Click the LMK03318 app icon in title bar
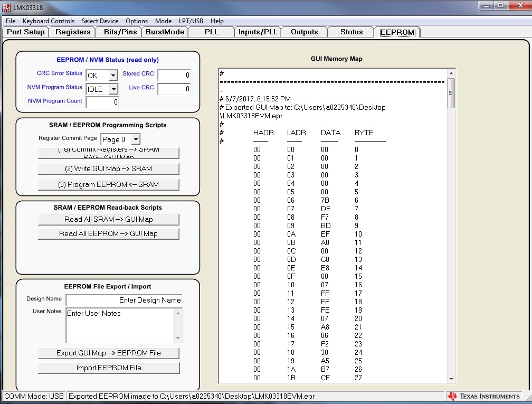532x404 pixels. (x=6, y=7)
